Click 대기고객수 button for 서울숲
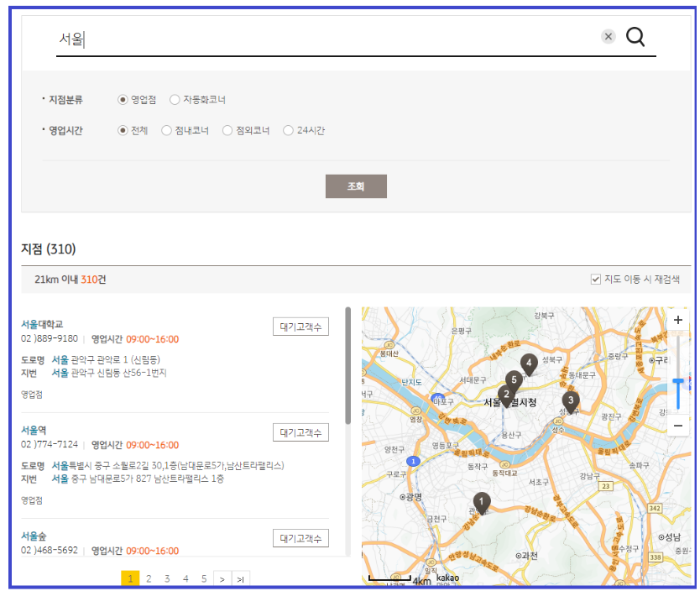700x591 pixels. point(300,538)
